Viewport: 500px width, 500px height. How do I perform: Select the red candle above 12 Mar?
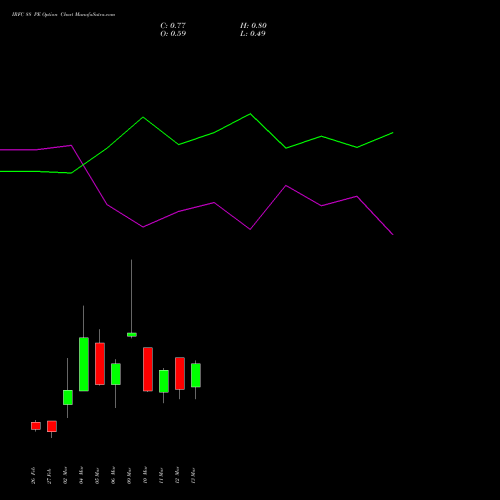[180, 373]
